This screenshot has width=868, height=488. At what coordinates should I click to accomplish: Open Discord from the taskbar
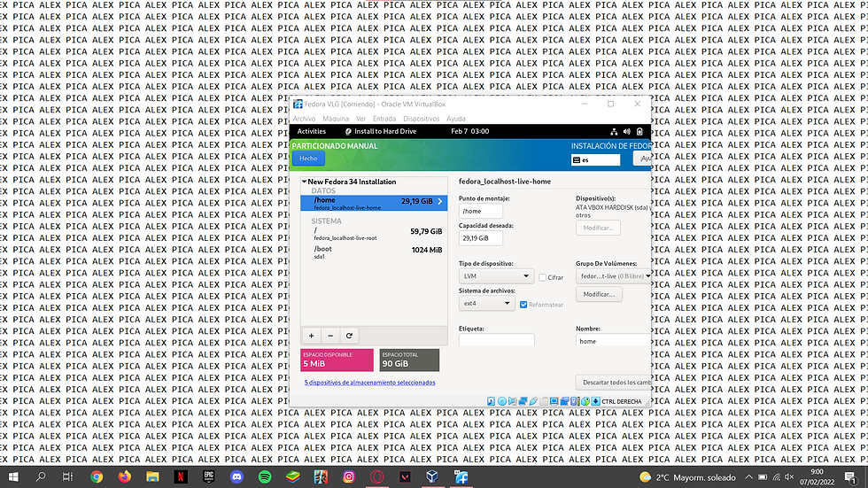[237, 477]
